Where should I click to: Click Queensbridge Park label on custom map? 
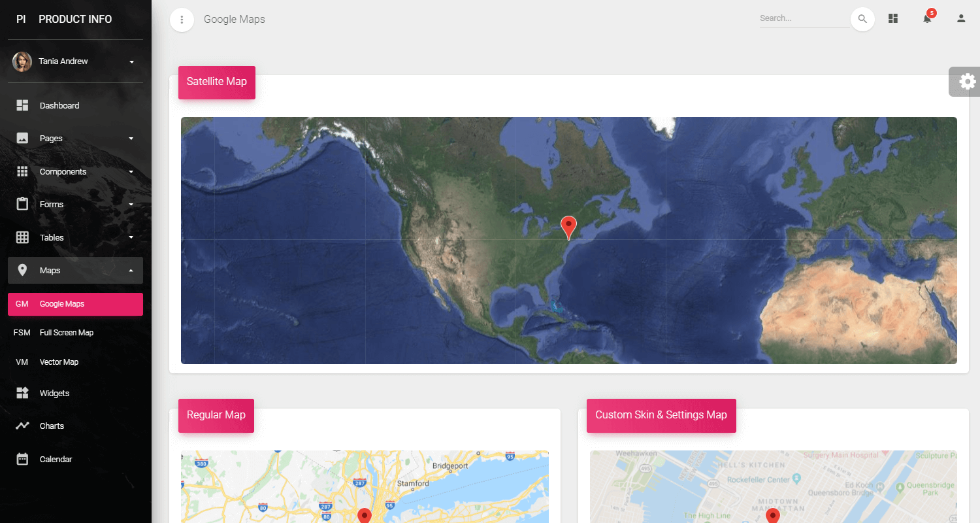click(x=932, y=488)
